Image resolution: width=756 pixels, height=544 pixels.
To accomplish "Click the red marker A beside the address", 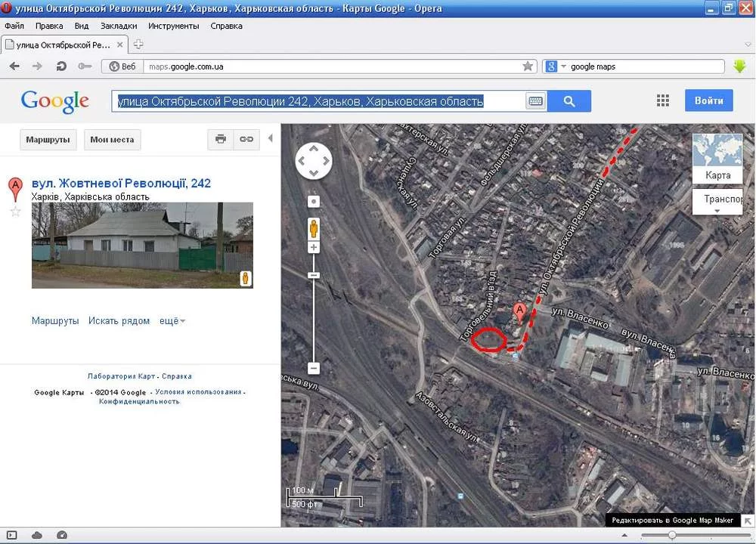I will click(x=15, y=190).
